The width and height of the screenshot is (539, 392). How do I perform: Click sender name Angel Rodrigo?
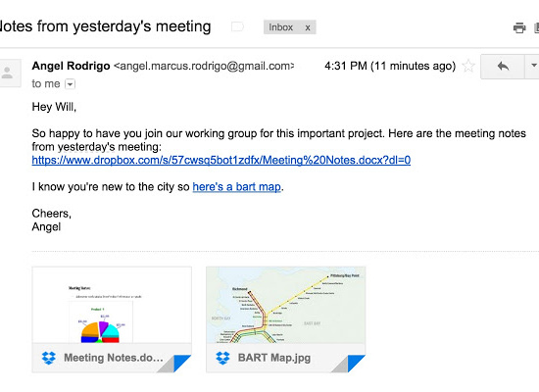(x=71, y=66)
